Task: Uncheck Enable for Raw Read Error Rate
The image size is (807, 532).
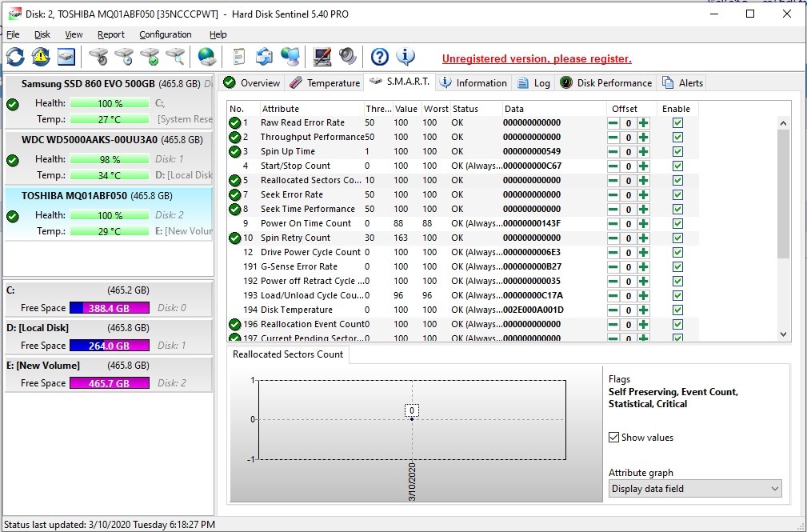Action: [x=677, y=123]
